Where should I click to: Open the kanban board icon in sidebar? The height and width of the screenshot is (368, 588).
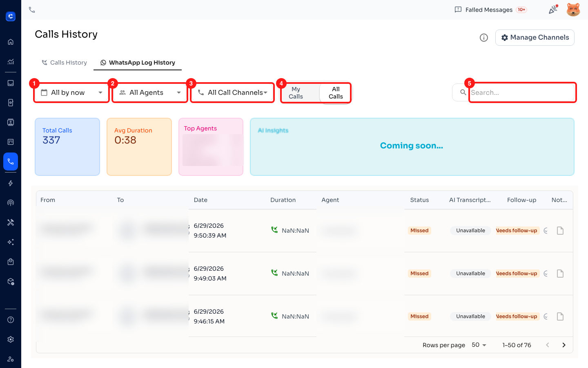pyautogui.click(x=11, y=142)
